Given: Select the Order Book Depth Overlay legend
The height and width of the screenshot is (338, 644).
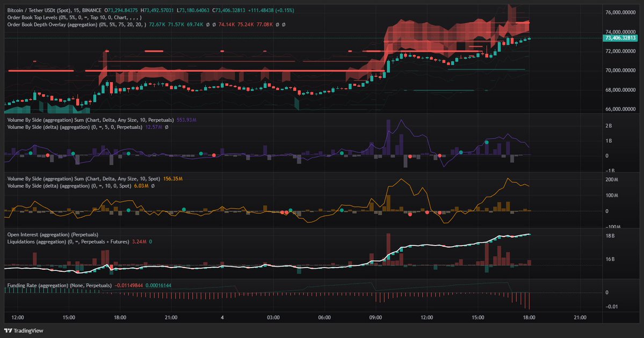Looking at the screenshot, I should 75,24.
